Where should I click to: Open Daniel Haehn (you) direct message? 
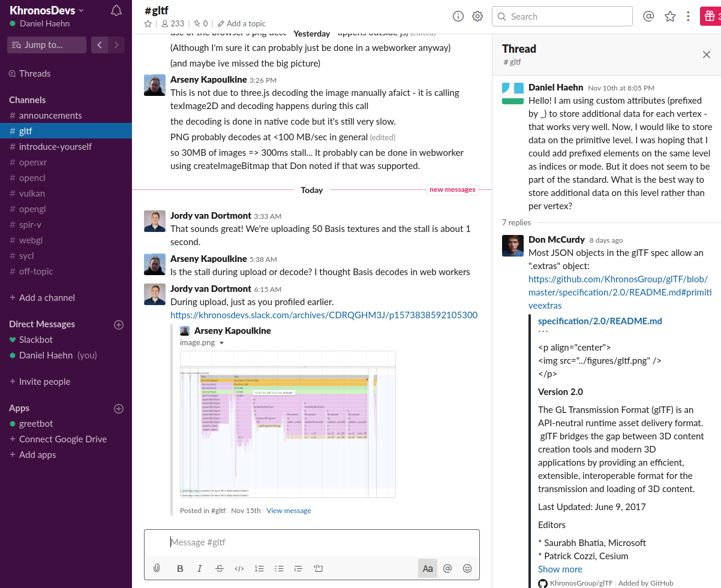click(66, 355)
